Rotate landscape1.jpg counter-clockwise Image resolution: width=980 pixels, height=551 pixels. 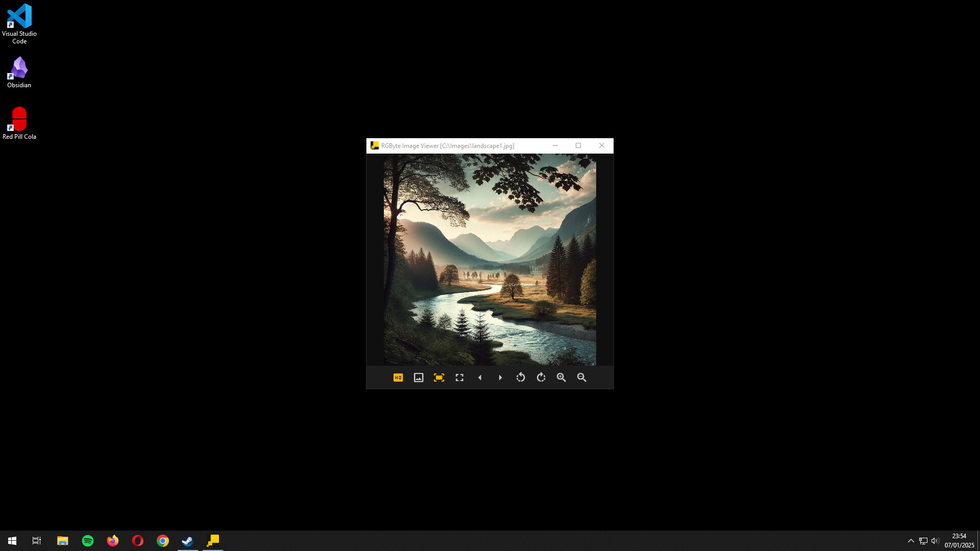(521, 378)
